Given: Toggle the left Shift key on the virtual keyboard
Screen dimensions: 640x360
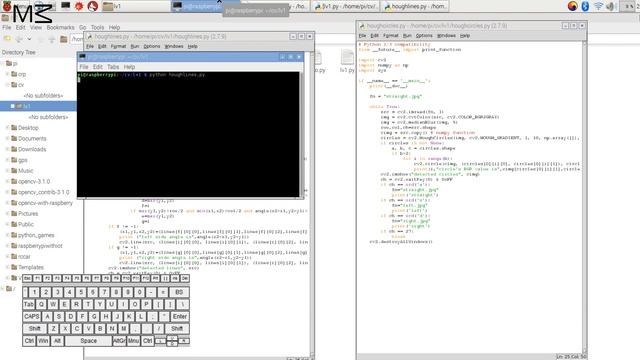Looking at the screenshot, I should pos(35,329).
